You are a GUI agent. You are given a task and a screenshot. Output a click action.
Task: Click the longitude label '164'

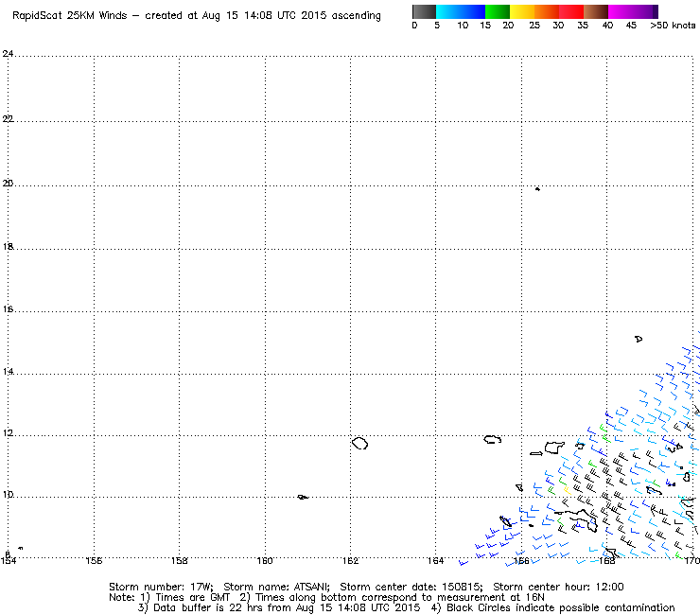(435, 560)
